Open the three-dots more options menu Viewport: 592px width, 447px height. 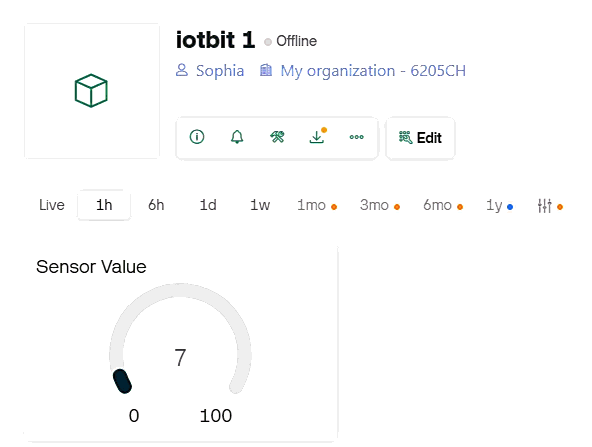point(357,137)
